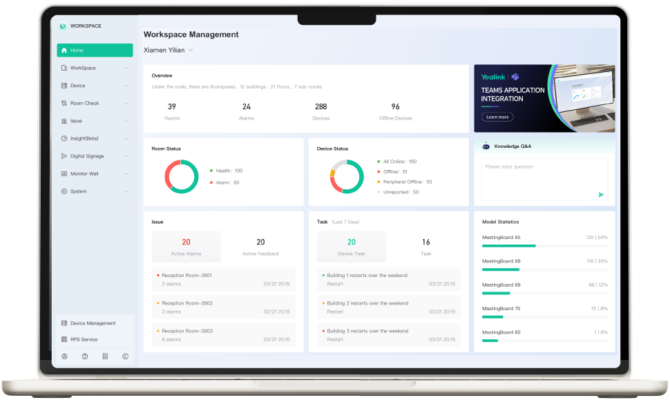Open the Reception Room-3801 alarm entry
670x400 pixels.
(223, 279)
